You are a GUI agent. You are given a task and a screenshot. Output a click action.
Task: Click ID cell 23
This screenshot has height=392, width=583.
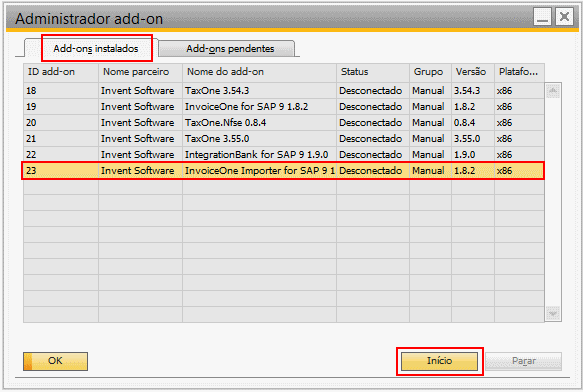coord(61,171)
